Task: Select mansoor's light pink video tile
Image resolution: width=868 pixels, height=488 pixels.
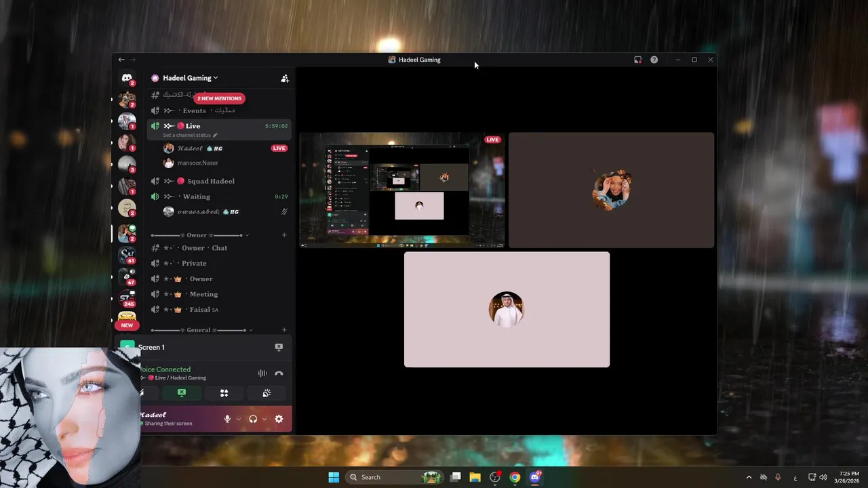Action: pos(507,310)
